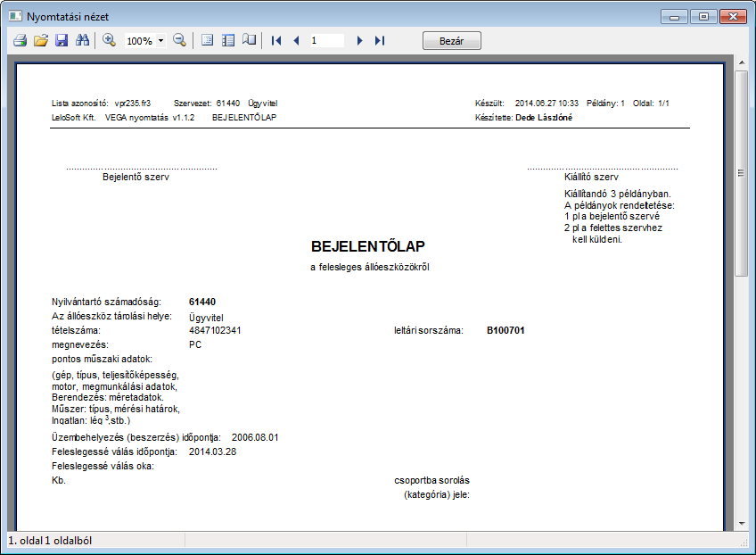
Task: Click the window title bar app icon
Action: (x=15, y=16)
